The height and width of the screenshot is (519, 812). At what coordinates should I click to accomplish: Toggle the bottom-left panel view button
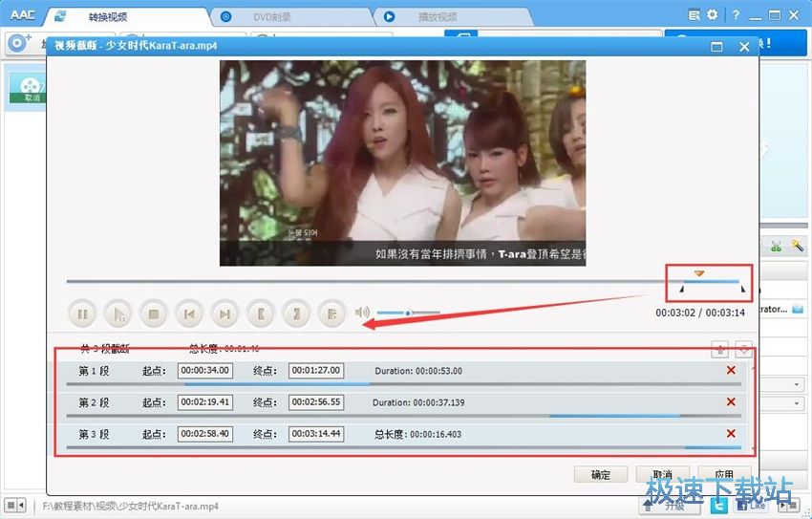point(14,505)
